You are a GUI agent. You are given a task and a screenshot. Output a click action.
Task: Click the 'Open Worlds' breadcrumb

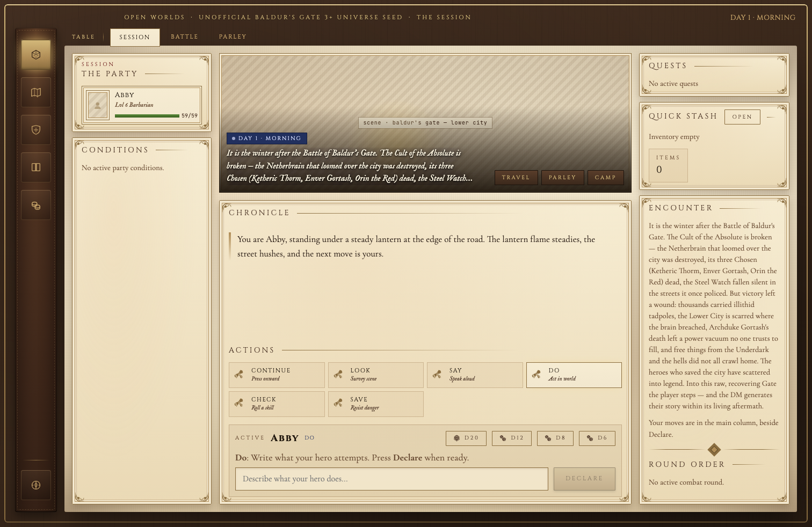pos(155,18)
